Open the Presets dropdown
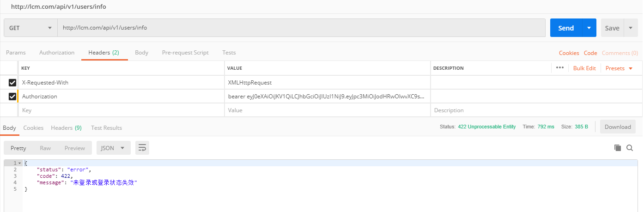644x212 pixels. 619,68
